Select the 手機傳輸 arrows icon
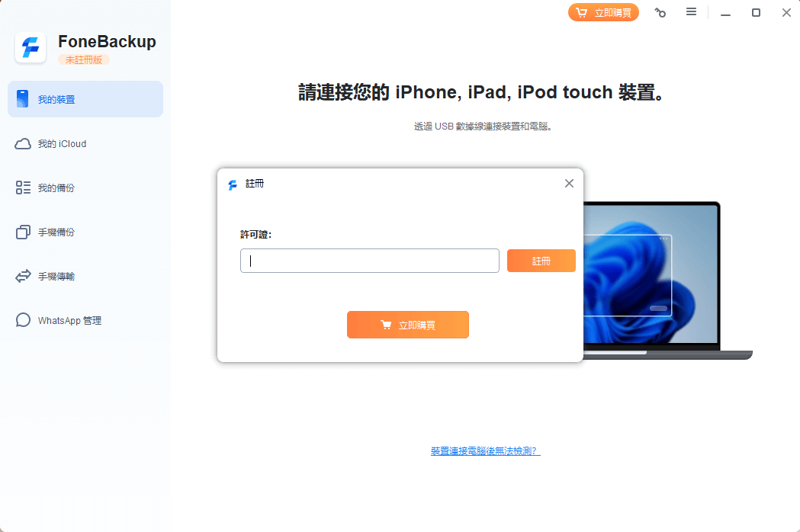The width and height of the screenshot is (800, 532). pos(23,276)
